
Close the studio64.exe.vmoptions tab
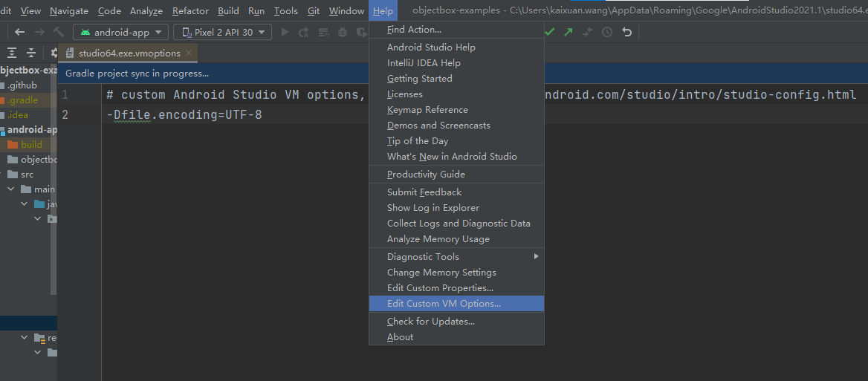[189, 53]
